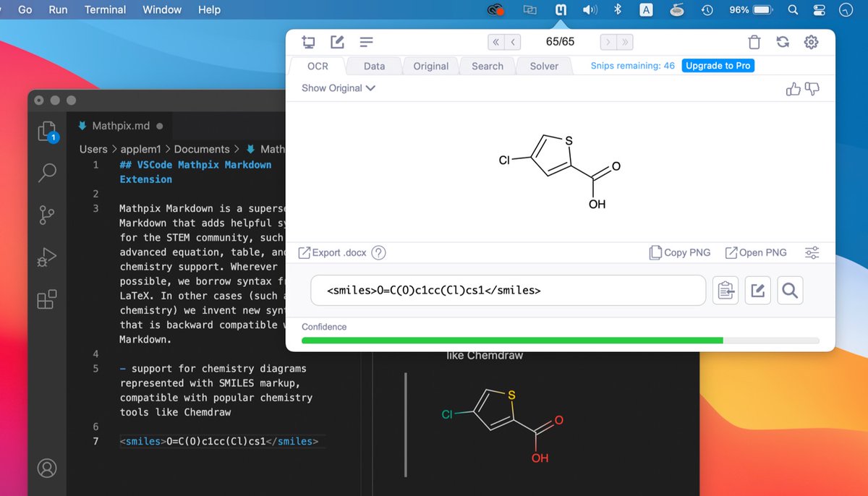
Task: Click the Documents breadcrumb segment
Action: coord(202,149)
